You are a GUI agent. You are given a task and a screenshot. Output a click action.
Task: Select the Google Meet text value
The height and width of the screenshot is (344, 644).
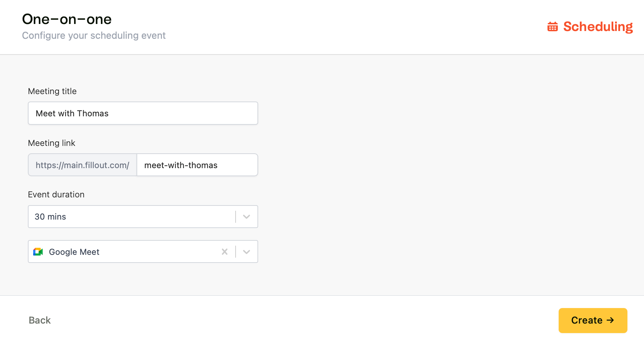pyautogui.click(x=74, y=252)
